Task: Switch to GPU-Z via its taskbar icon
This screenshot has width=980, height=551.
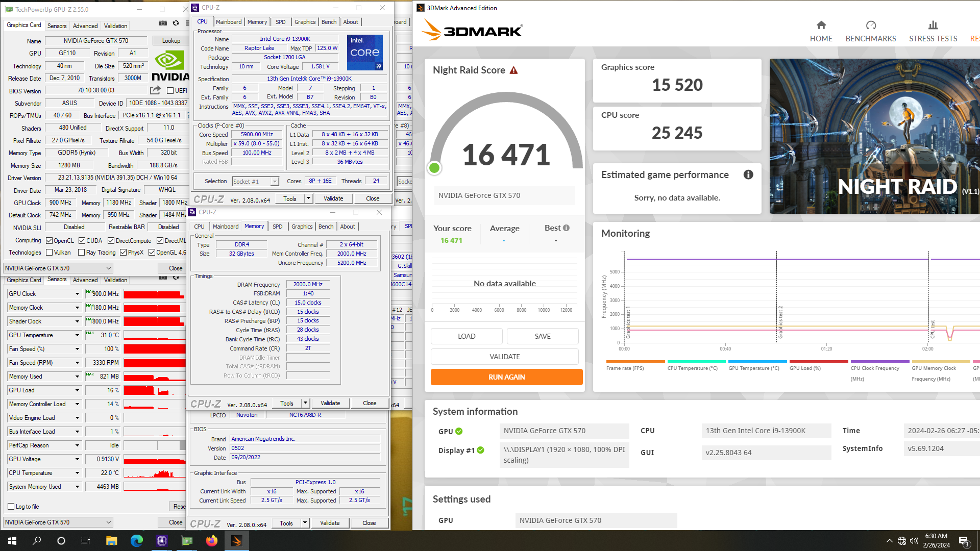Action: point(187,541)
